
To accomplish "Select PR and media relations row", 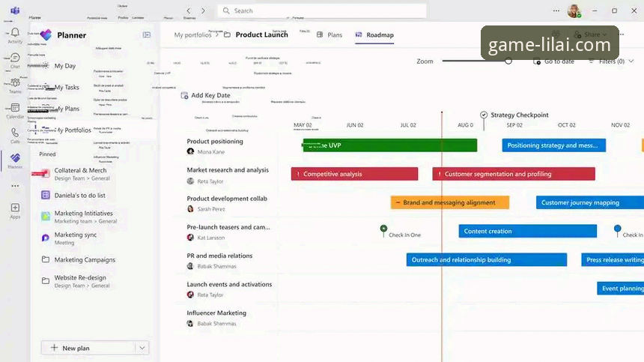I will coord(219,256).
